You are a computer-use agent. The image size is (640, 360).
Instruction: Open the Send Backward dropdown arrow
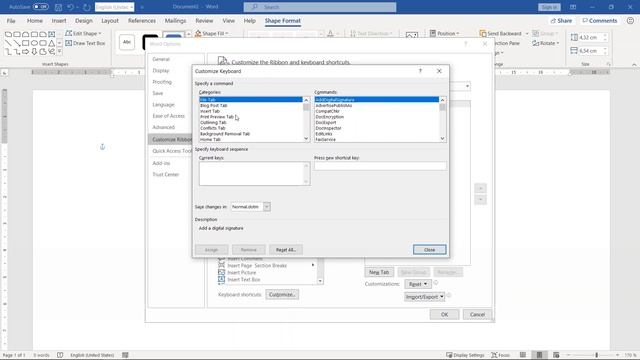tap(527, 33)
